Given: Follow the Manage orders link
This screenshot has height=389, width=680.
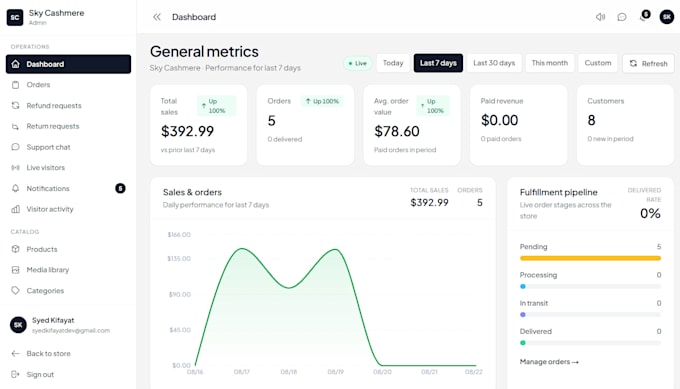Looking at the screenshot, I should coord(549,362).
